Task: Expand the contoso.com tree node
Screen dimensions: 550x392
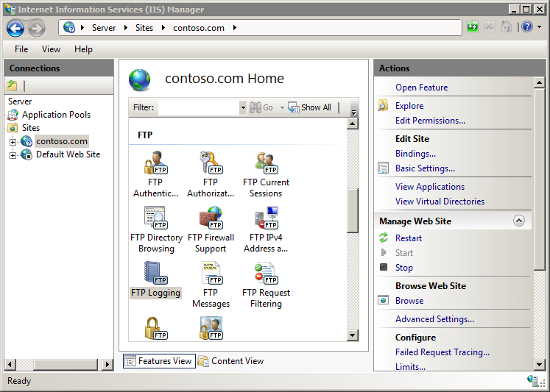Action: (x=13, y=142)
